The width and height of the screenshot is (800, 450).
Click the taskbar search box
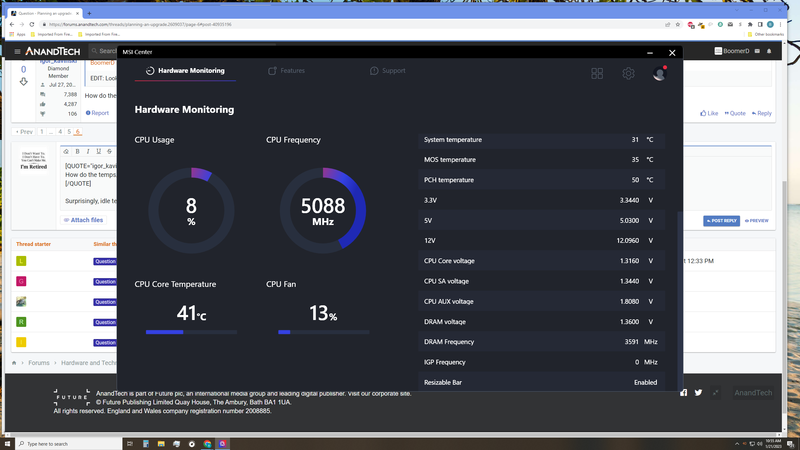(x=68, y=444)
